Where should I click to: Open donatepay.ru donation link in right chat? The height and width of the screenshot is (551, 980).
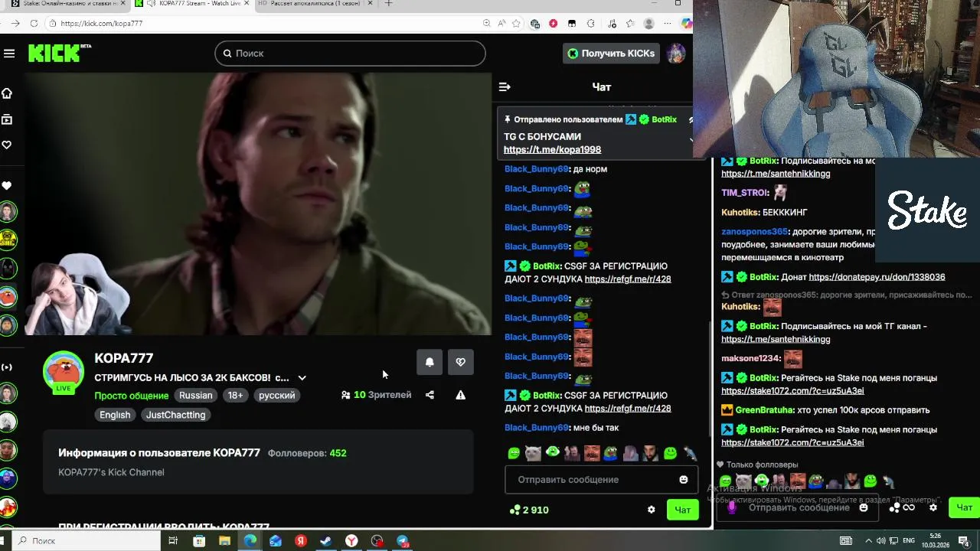[x=877, y=277]
